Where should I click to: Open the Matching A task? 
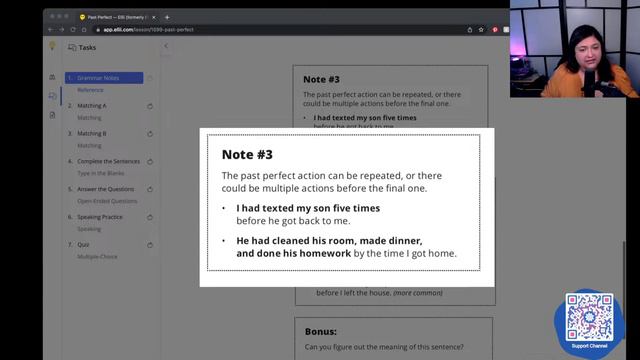pyautogui.click(x=91, y=106)
